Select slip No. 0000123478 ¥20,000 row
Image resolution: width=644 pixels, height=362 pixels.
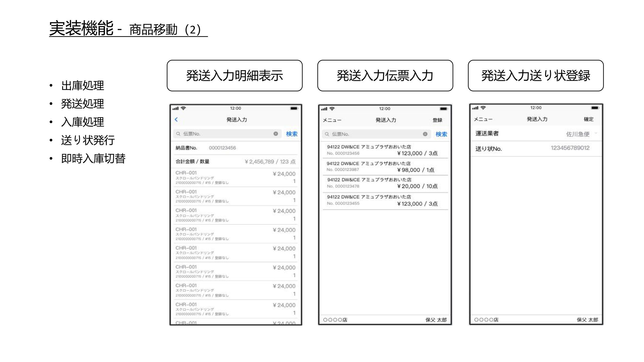point(385,183)
